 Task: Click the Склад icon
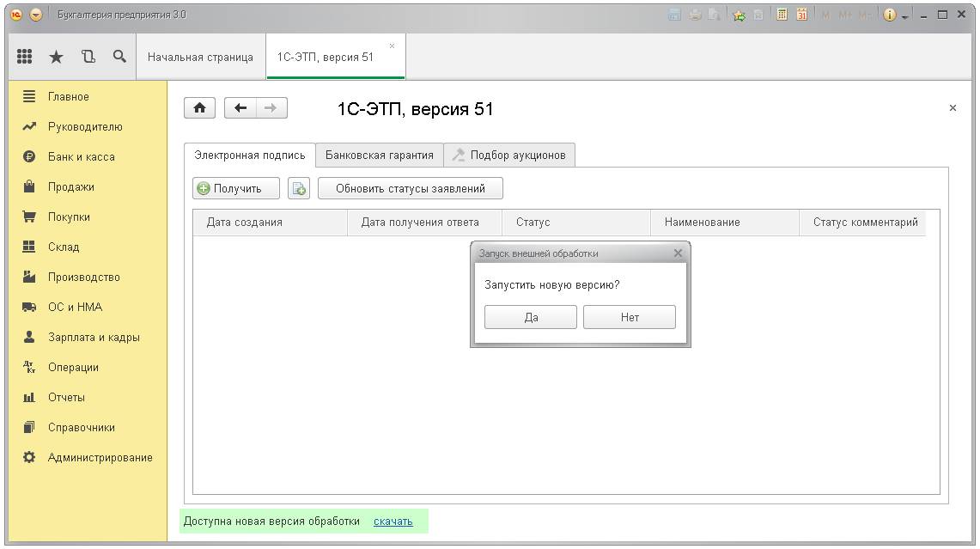click(28, 247)
